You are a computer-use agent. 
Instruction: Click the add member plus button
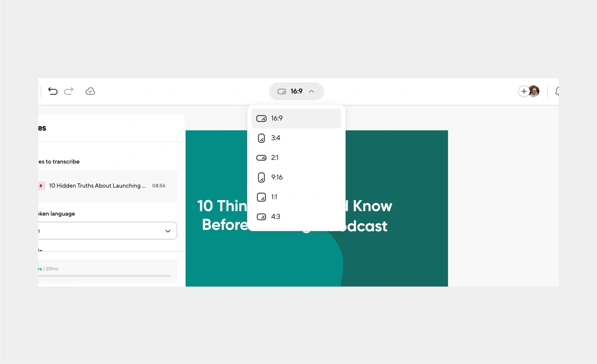point(524,91)
